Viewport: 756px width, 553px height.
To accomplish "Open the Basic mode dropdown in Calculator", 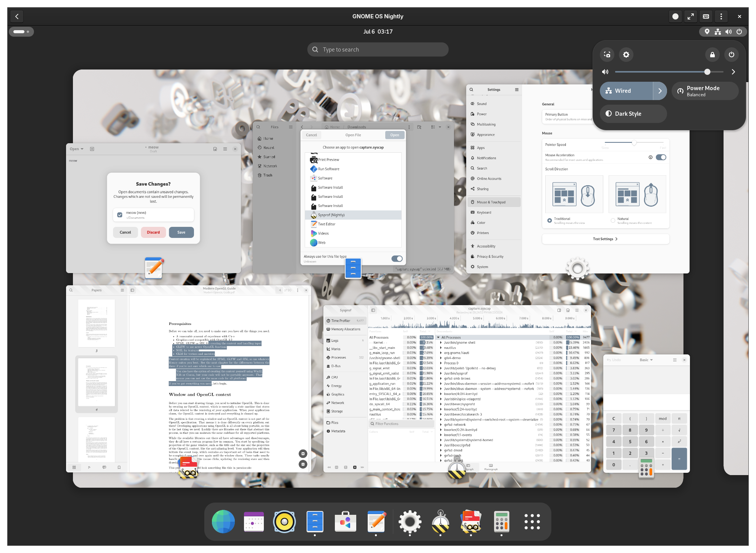I will (x=646, y=360).
